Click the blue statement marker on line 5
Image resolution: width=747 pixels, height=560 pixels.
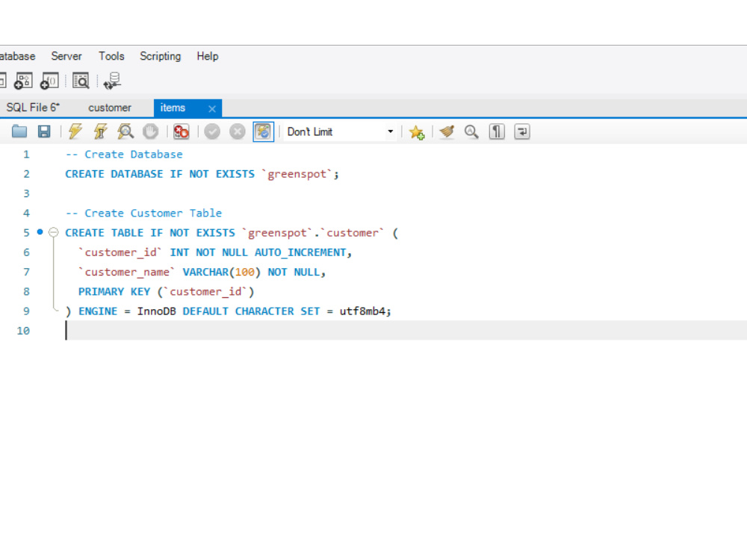pos(40,232)
